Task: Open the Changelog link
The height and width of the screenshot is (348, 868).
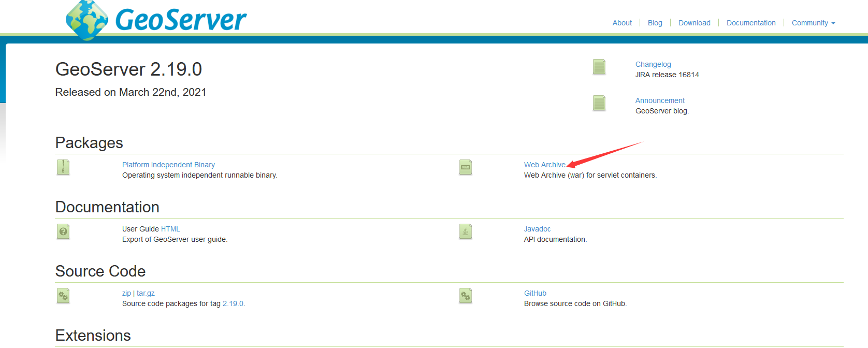Action: tap(653, 64)
